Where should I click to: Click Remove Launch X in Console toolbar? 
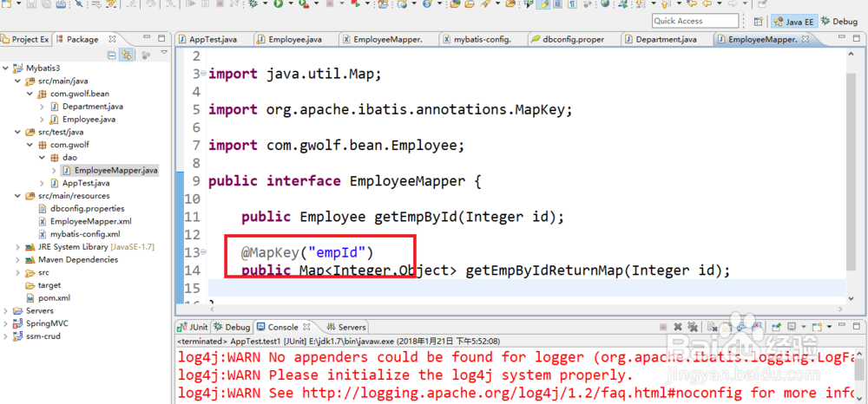(x=678, y=327)
